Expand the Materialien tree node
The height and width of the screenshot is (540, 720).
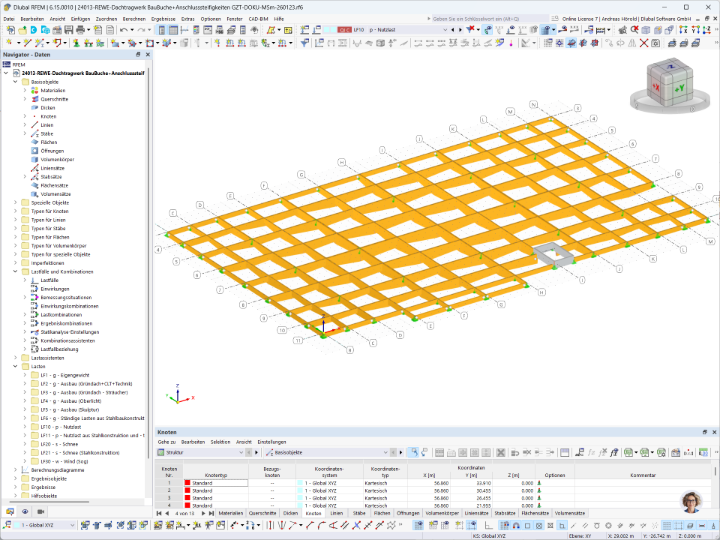coord(25,90)
